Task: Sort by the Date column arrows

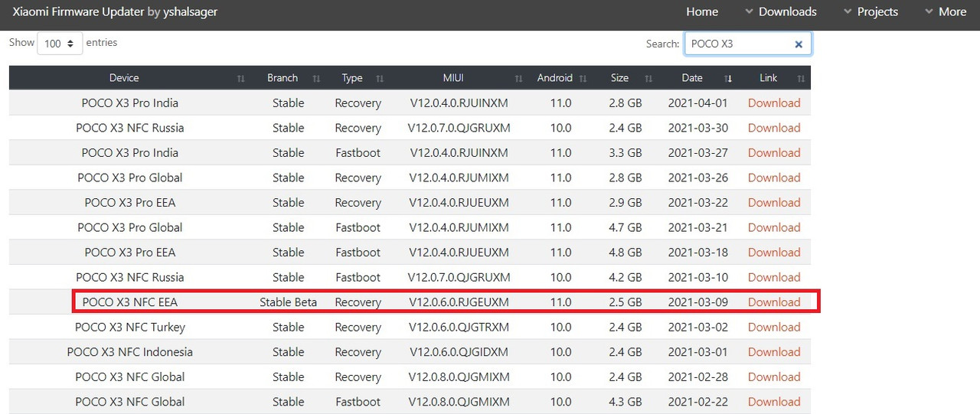Action: [x=729, y=78]
